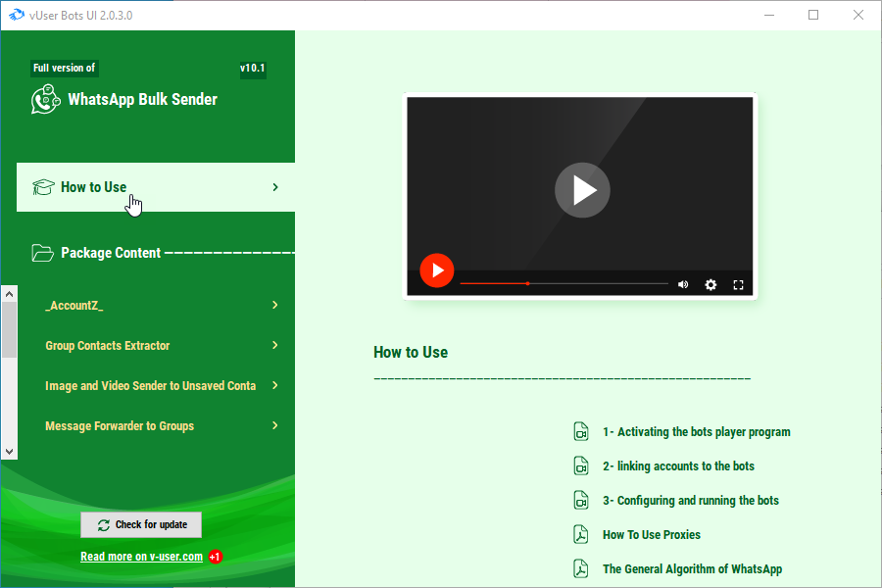Open the _AccountZ_ package item
This screenshot has height=588, width=882.
coord(74,306)
